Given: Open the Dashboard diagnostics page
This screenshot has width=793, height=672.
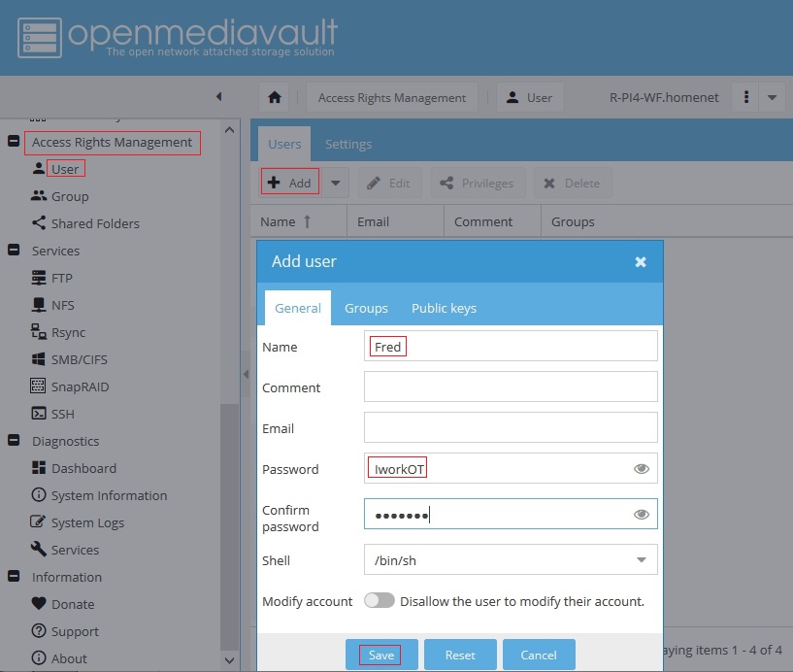Looking at the screenshot, I should click(x=83, y=468).
